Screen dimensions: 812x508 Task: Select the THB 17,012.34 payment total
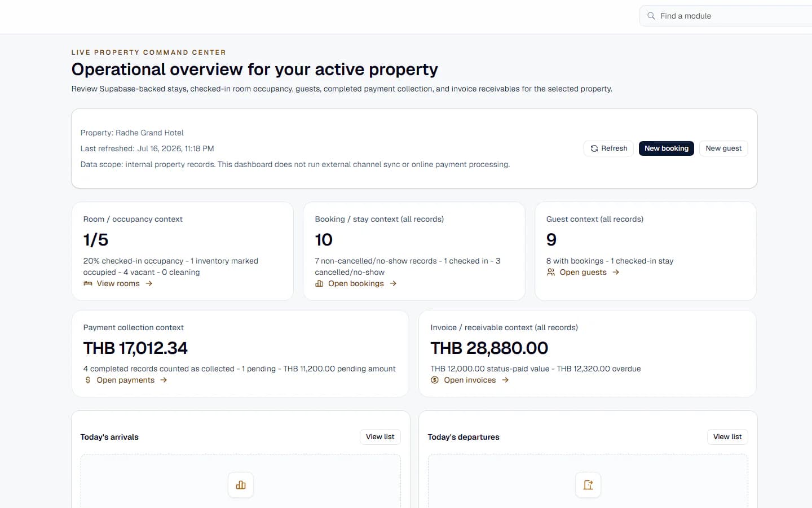(135, 348)
